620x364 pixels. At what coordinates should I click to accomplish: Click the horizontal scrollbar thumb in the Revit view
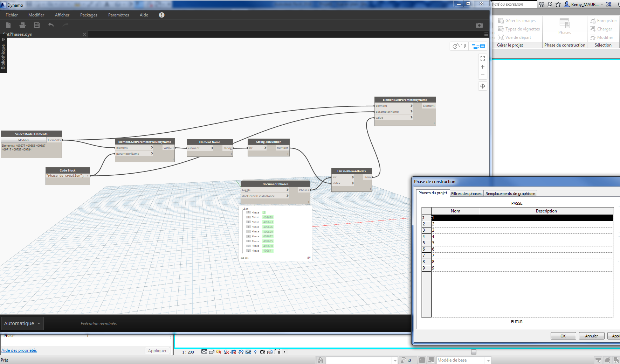pos(474,352)
